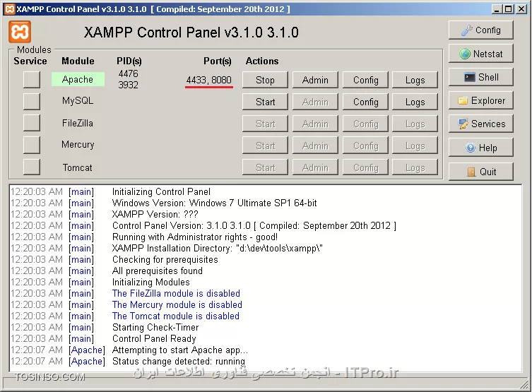Click 'Control Panel Ready' log line

click(x=154, y=338)
